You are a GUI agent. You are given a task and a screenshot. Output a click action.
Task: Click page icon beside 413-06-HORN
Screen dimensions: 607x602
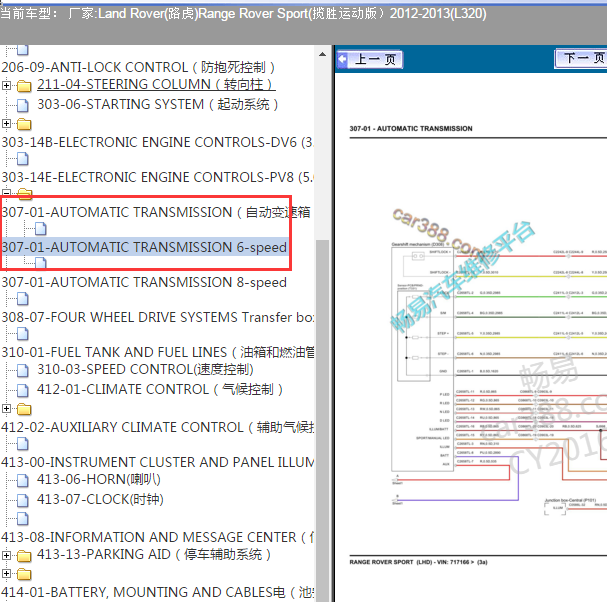pos(23,480)
